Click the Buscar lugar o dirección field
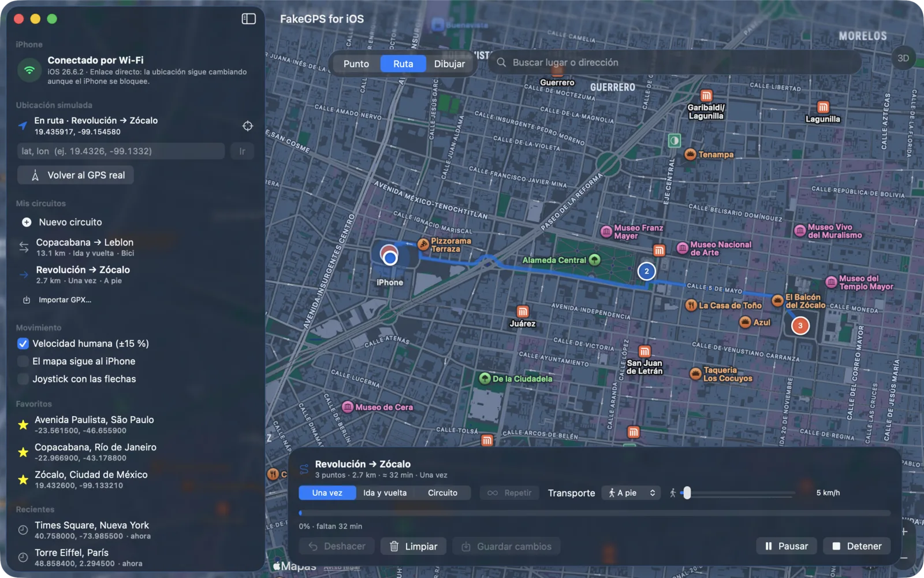This screenshot has height=578, width=924. click(676, 62)
